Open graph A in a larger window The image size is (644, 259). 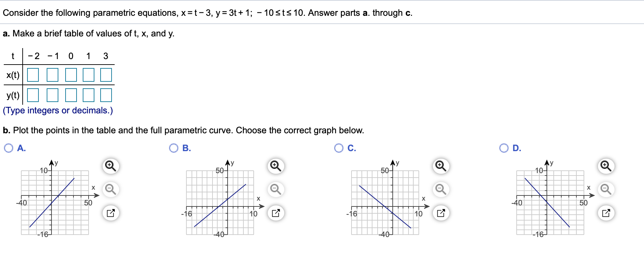(111, 213)
